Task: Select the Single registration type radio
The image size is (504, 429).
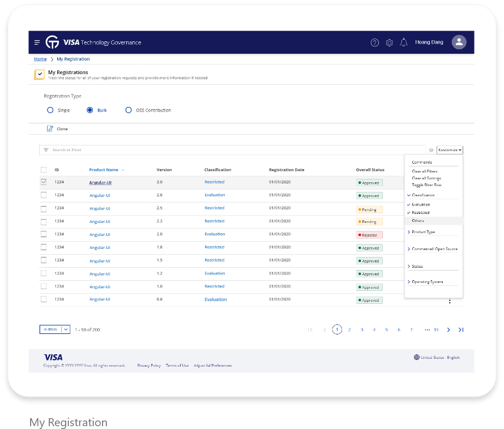Action: pos(50,110)
